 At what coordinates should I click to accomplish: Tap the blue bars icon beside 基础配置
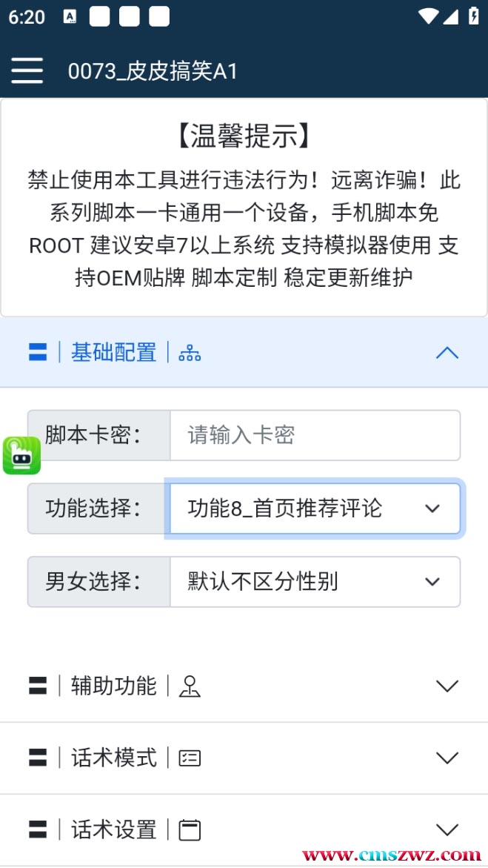coord(38,353)
